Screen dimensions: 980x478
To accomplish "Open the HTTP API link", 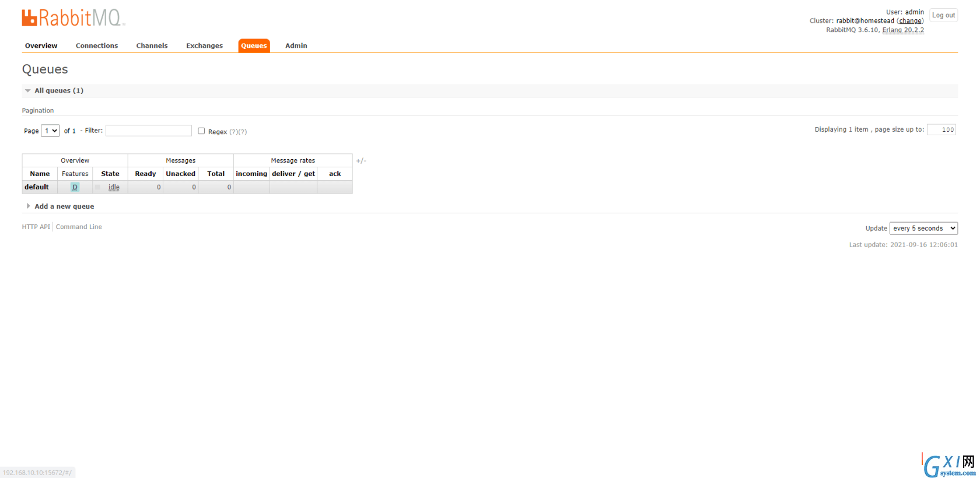I will pos(36,227).
